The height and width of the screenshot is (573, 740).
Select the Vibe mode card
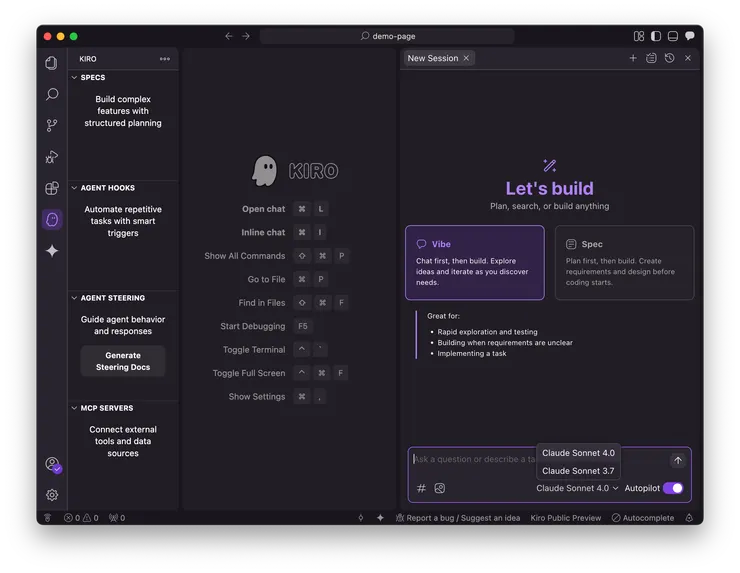coord(475,262)
